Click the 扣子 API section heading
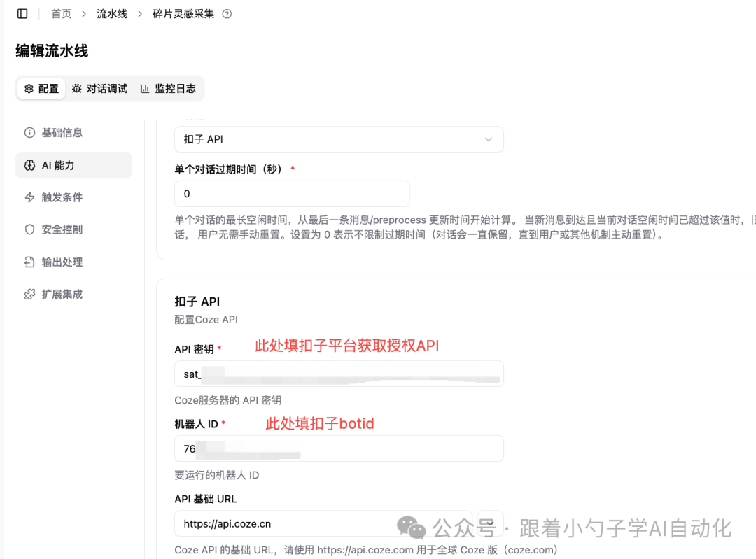The image size is (756, 559). [197, 302]
